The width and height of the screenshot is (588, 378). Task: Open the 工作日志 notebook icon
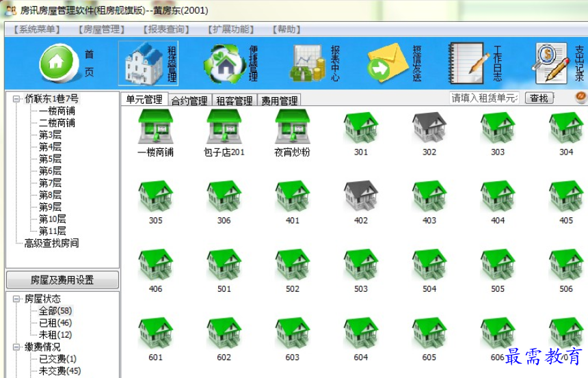tap(469, 63)
